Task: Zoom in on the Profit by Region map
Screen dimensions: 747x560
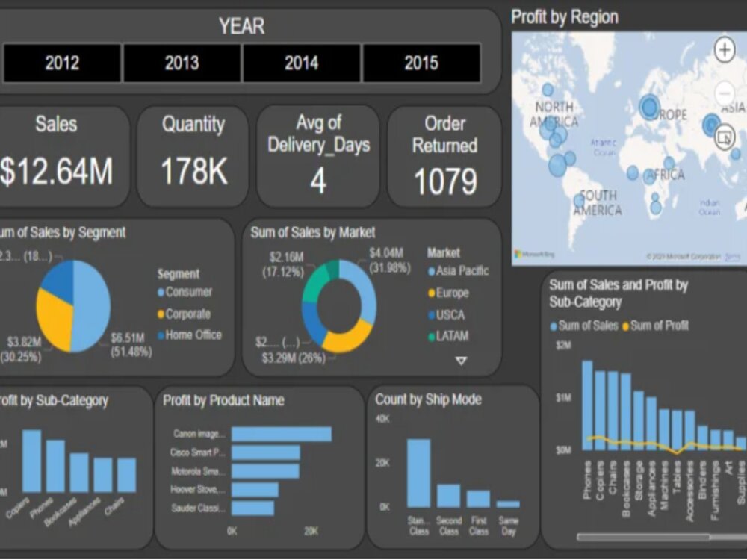Action: click(725, 49)
